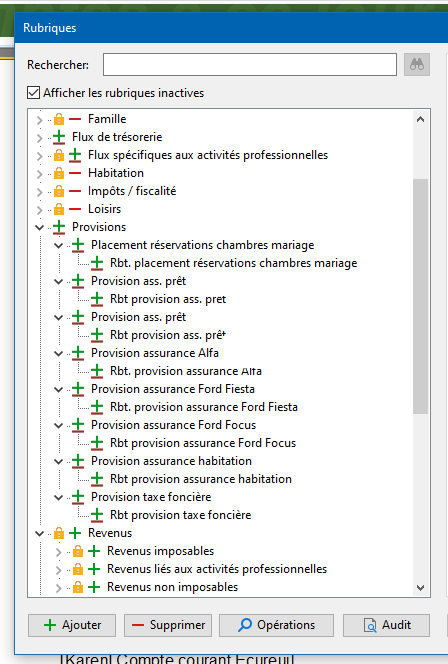This screenshot has width=448, height=664.
Task: Click the lock icon next to Revenus imposables
Action: (x=78, y=551)
